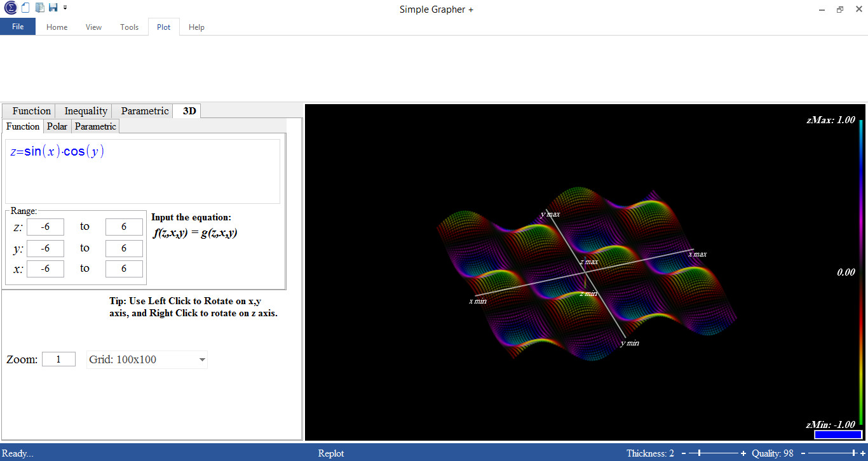Open the File menu

pos(18,27)
